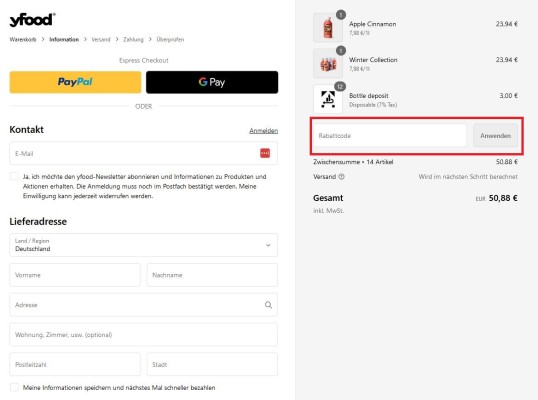
Task: Click the Anmelden link
Action: (x=264, y=131)
